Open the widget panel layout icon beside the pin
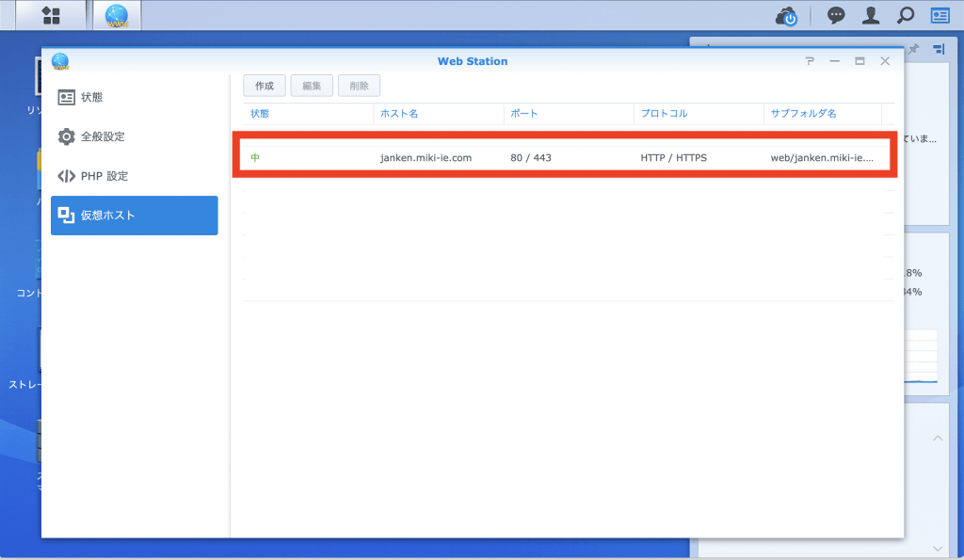The image size is (964, 560). [938, 48]
